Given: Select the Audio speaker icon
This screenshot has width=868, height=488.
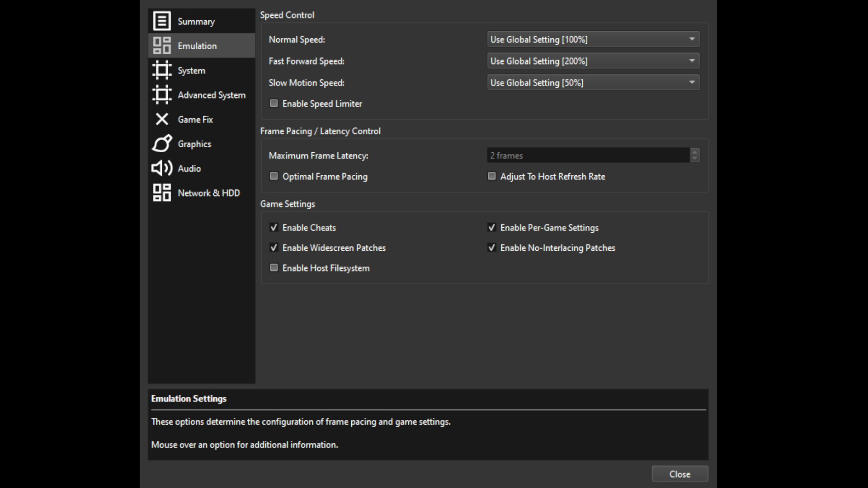Looking at the screenshot, I should (x=161, y=168).
